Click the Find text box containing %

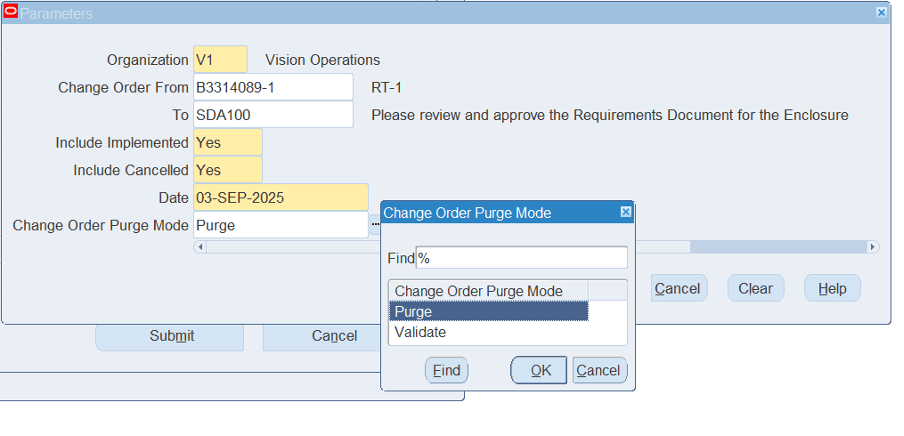coord(521,258)
